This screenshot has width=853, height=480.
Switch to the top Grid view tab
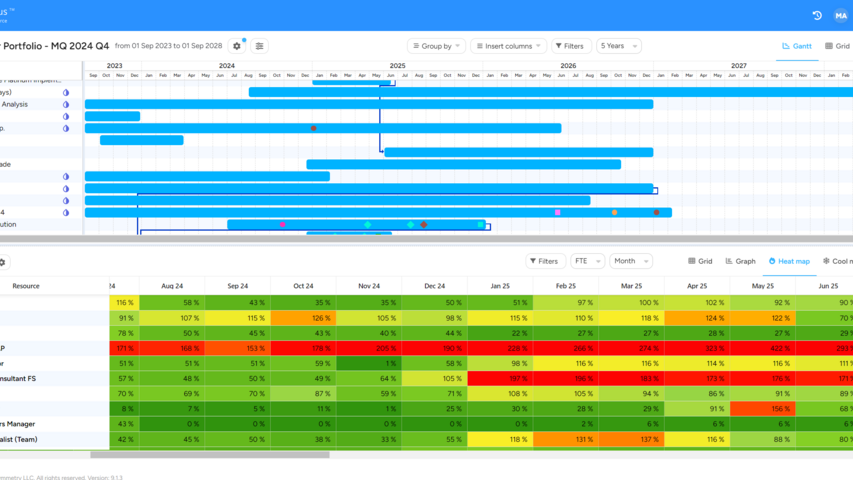tap(837, 46)
